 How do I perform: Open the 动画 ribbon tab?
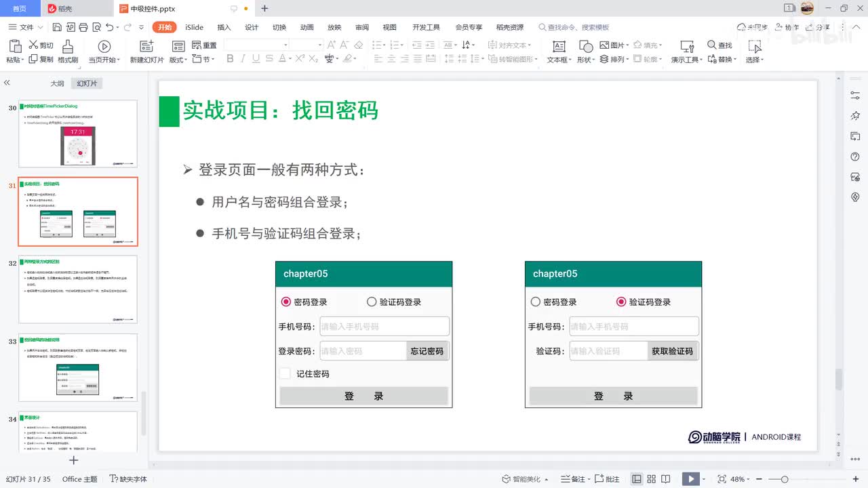[x=307, y=27]
